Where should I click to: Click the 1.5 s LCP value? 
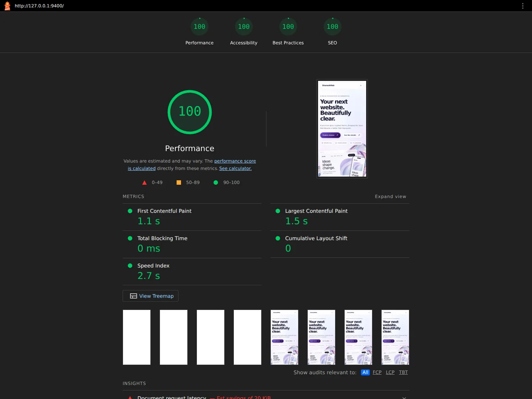(x=296, y=221)
